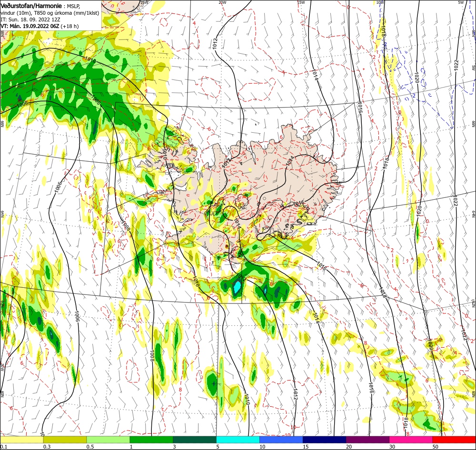The image size is (476, 450).
Task: Click the olive 0.3–0.5 legend swatch
Action: tap(65, 440)
